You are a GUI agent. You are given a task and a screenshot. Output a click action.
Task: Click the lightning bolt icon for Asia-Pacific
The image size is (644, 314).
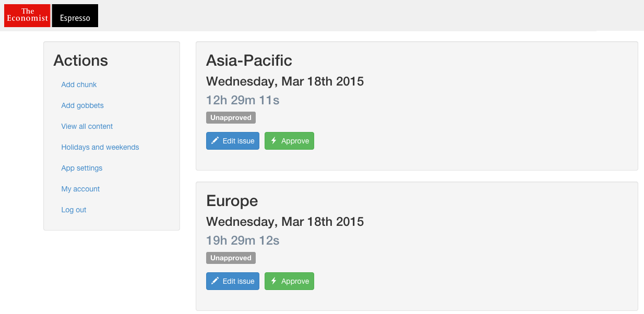(x=273, y=141)
